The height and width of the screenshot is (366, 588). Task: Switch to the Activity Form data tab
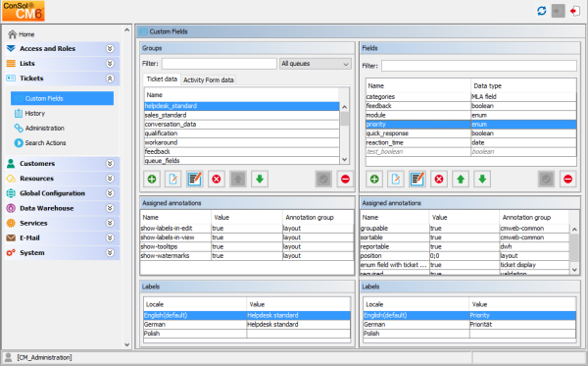209,79
